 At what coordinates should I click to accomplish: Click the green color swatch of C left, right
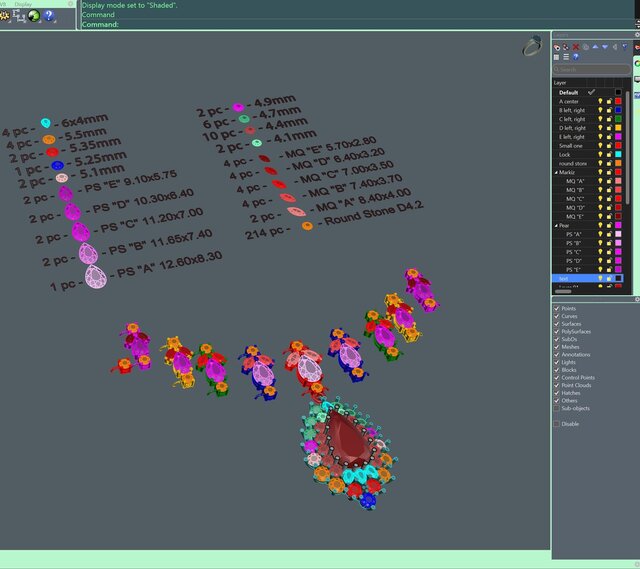618,119
